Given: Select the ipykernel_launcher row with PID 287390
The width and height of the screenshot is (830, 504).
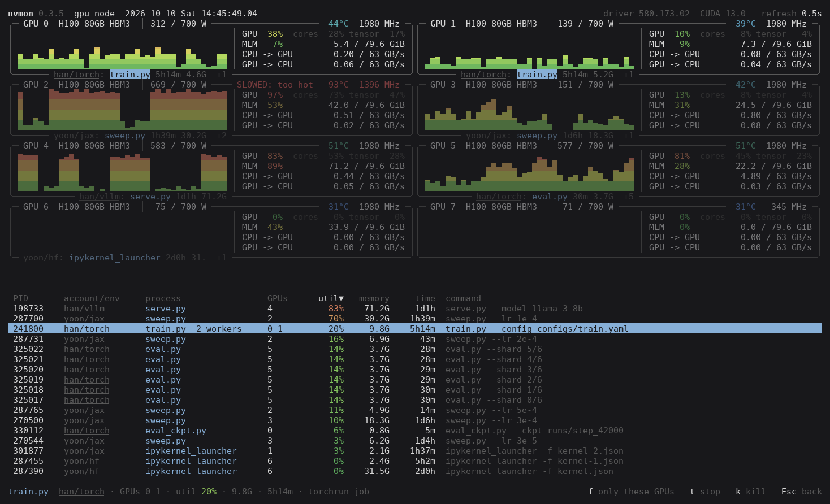Looking at the screenshot, I should click(415, 471).
